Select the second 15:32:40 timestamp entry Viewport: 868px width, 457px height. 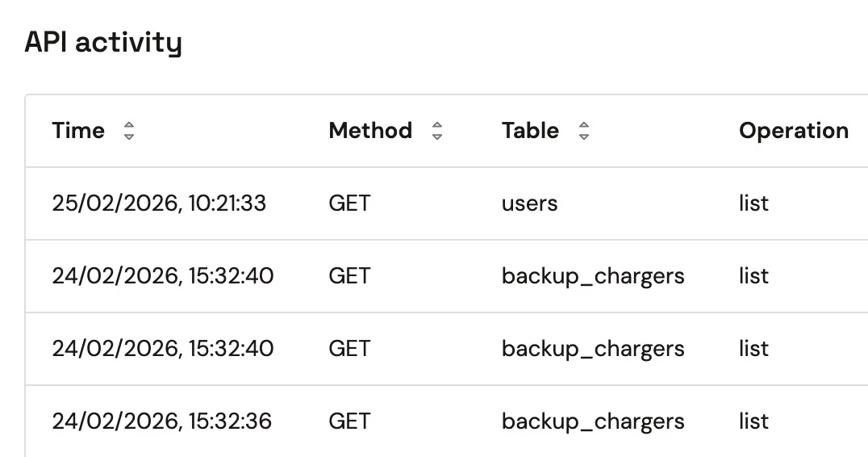[x=163, y=349]
